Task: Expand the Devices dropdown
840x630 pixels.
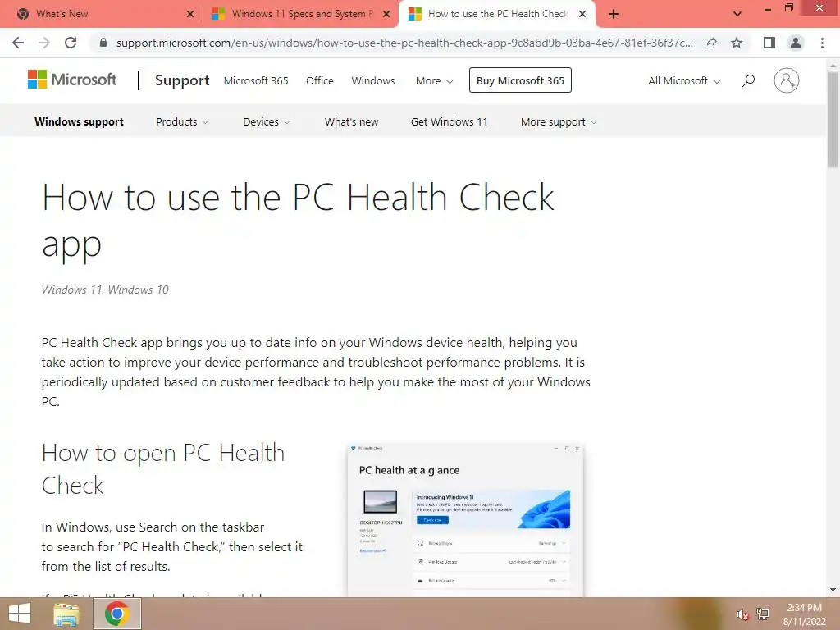Action: click(x=267, y=121)
